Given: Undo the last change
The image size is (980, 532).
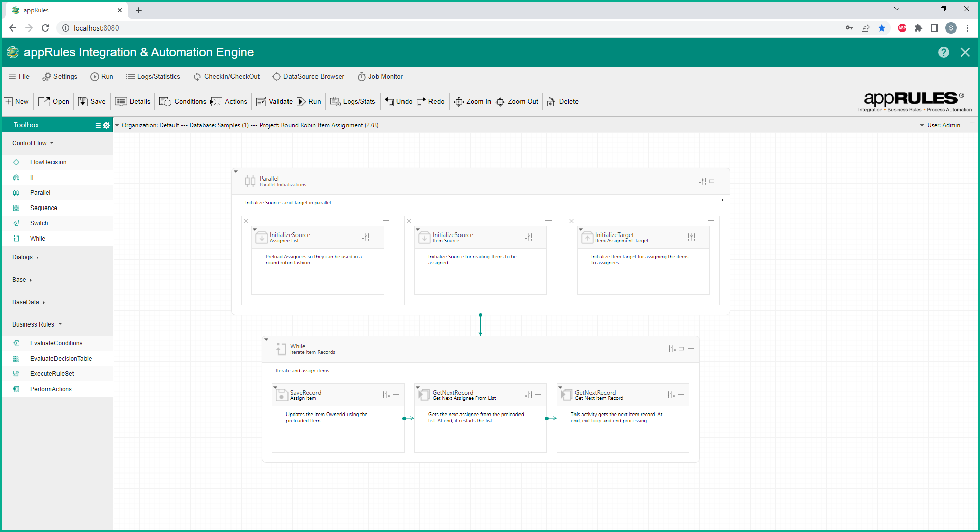Looking at the screenshot, I should [x=398, y=102].
